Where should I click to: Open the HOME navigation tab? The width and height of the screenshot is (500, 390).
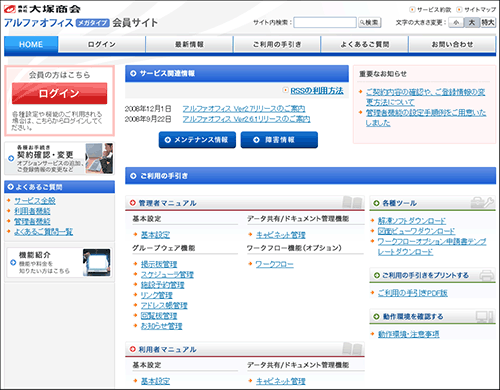pos(31,44)
